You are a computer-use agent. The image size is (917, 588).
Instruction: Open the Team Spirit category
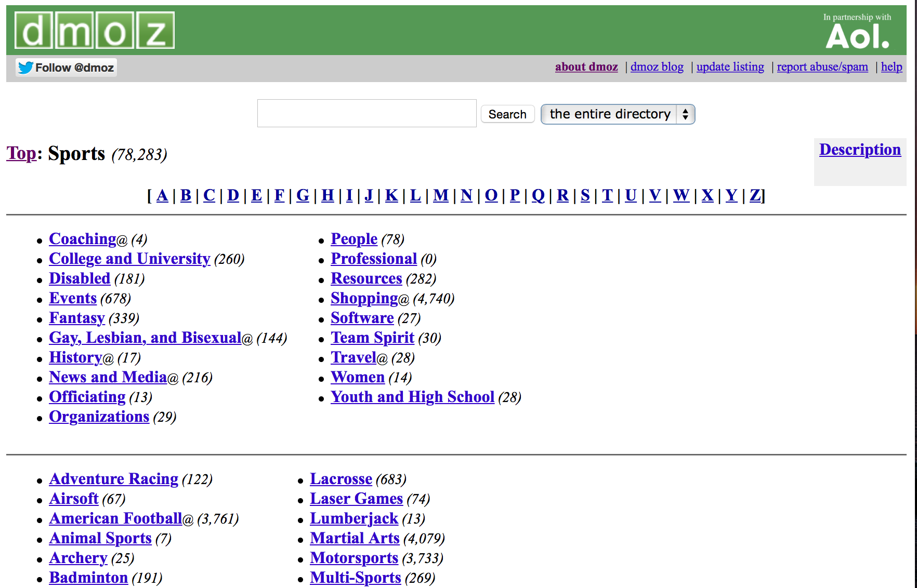click(x=372, y=338)
